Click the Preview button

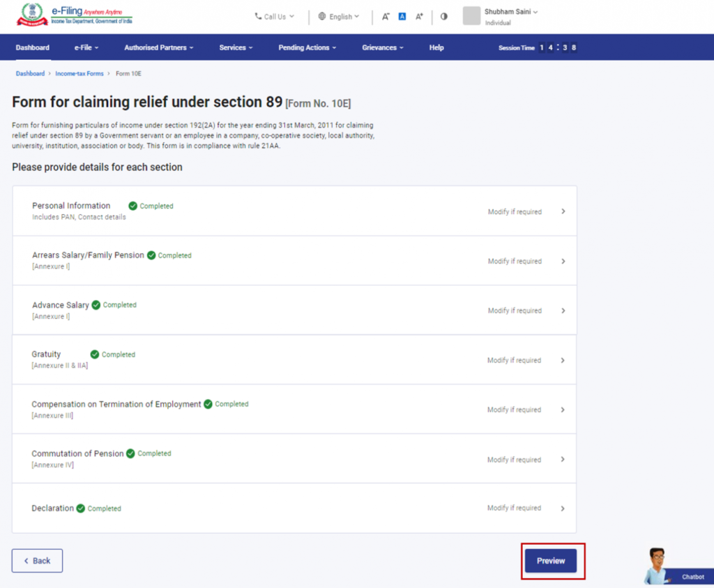click(x=550, y=560)
